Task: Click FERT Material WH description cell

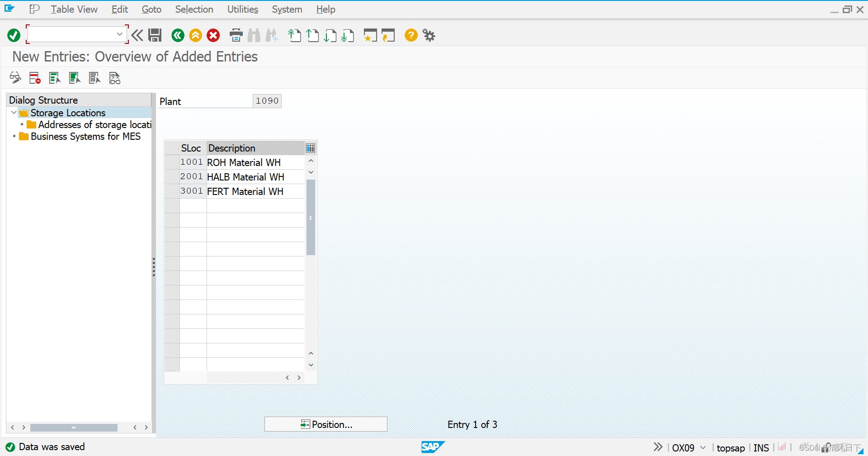Action: [255, 191]
